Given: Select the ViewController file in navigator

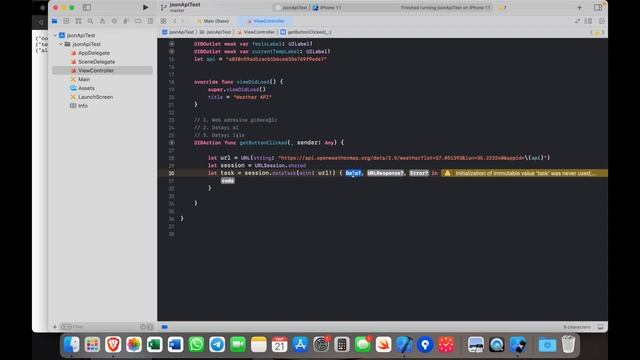Looking at the screenshot, I should pyautogui.click(x=102, y=71).
